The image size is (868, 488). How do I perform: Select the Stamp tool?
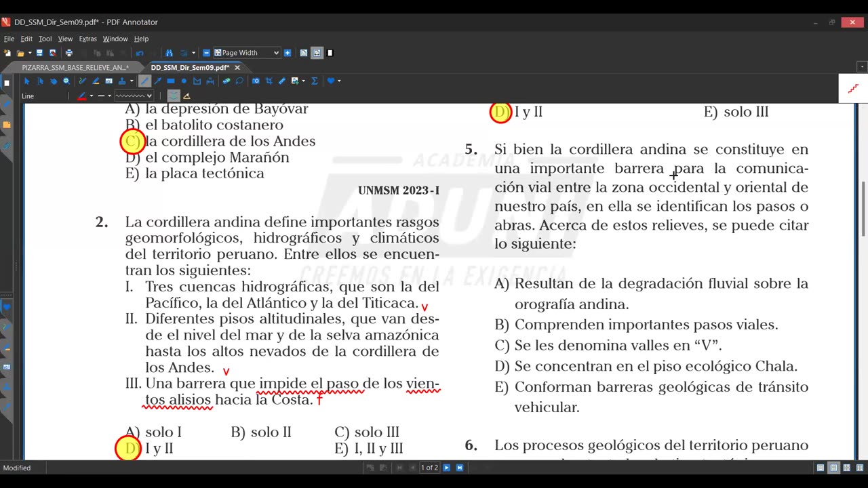coord(122,81)
